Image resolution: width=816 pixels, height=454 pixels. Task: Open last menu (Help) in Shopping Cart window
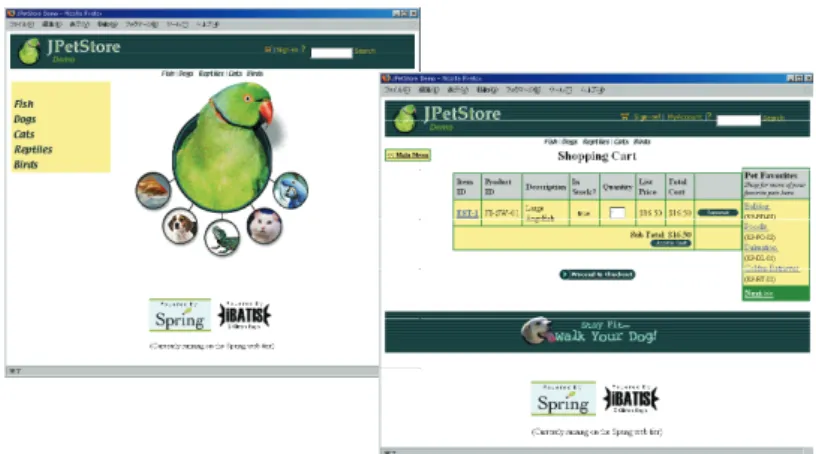pyautogui.click(x=593, y=90)
